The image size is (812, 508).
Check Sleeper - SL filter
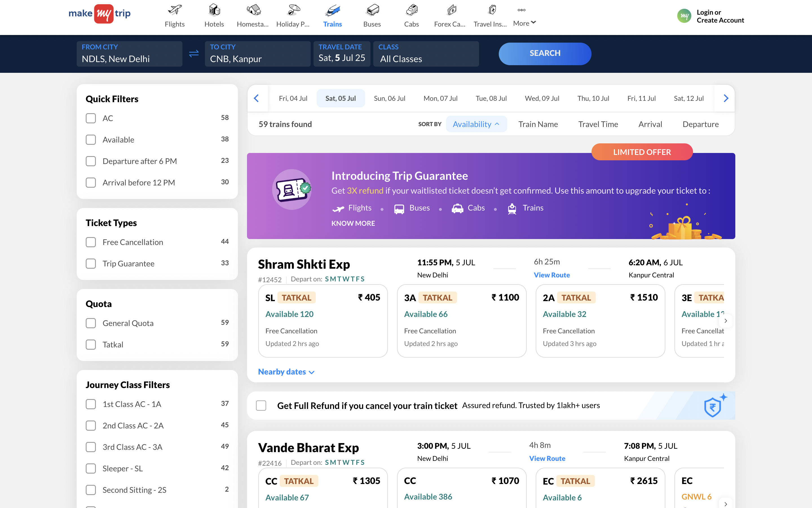click(91, 469)
